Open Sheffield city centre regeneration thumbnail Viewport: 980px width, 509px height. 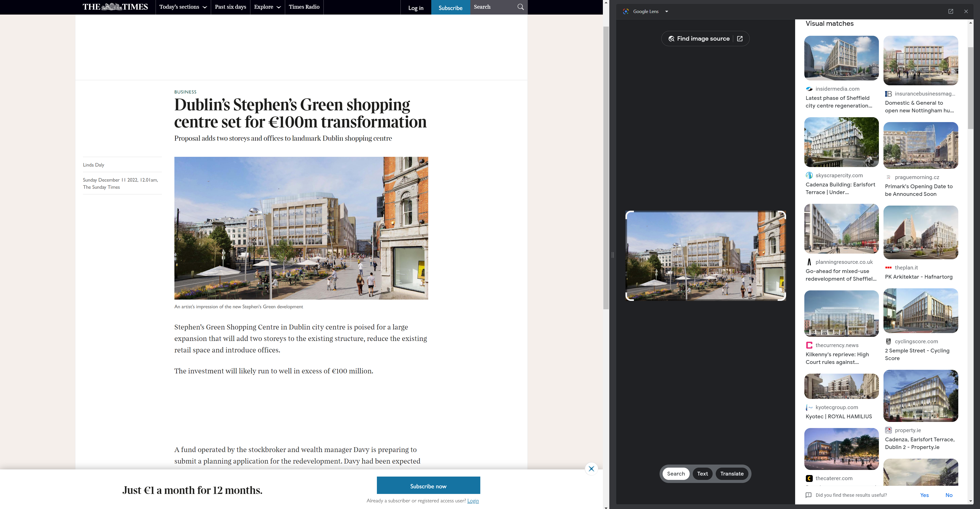[841, 58]
